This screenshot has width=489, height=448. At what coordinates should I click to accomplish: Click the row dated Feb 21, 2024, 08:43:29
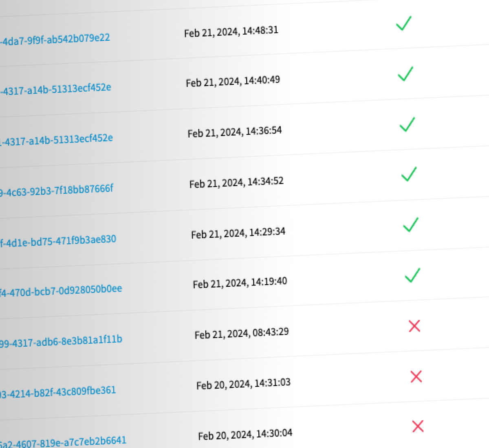tap(242, 333)
